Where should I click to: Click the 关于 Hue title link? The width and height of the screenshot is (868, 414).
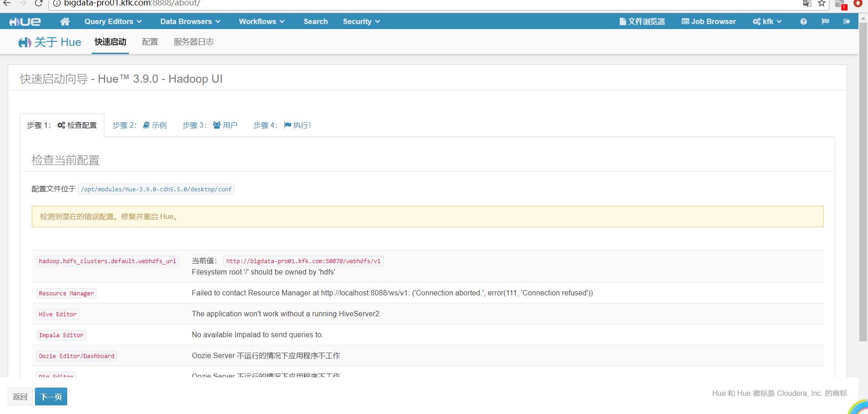click(58, 42)
